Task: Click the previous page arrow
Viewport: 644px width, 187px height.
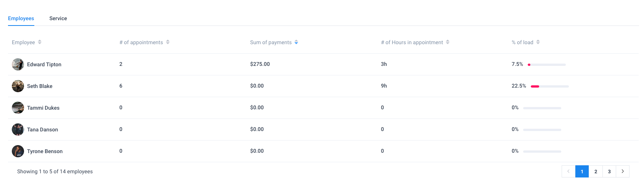Action: (568, 171)
